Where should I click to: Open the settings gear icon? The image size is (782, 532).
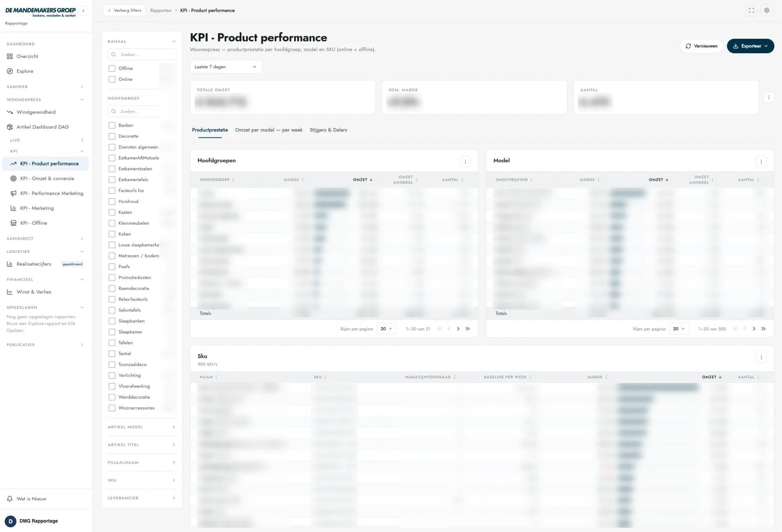[767, 11]
